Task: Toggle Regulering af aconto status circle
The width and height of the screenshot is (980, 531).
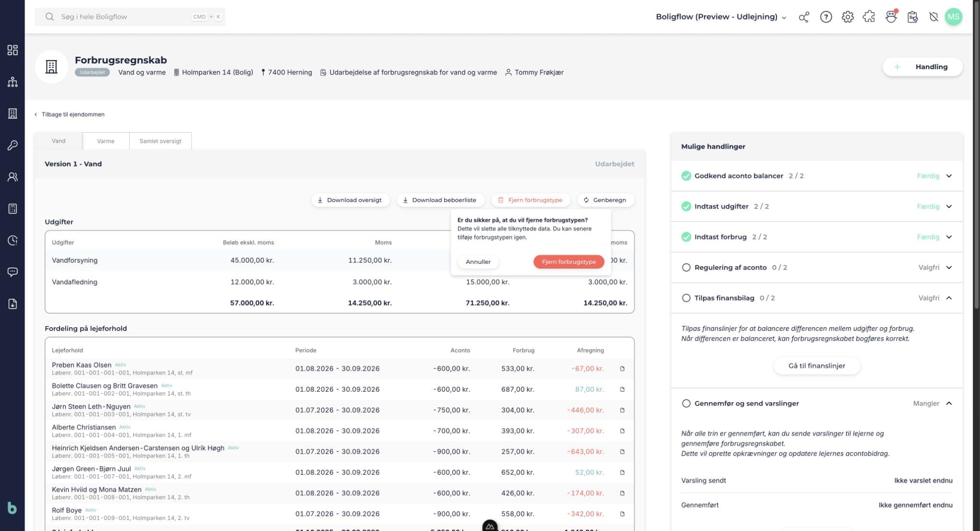Action: [x=686, y=267]
